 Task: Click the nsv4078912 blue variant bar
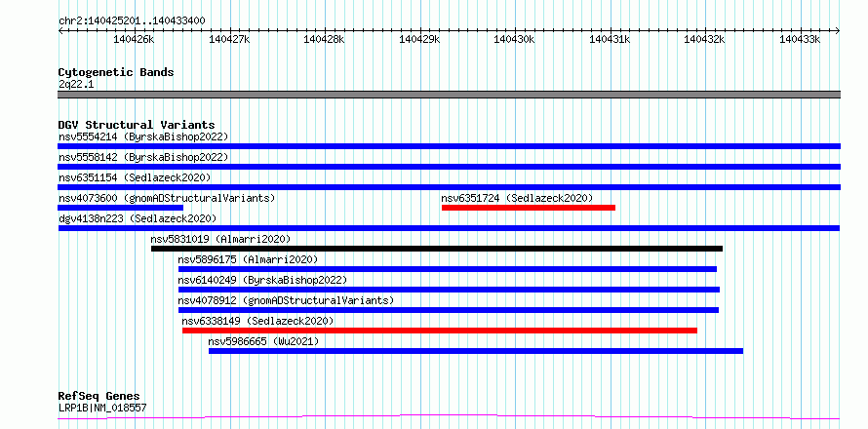click(x=449, y=310)
